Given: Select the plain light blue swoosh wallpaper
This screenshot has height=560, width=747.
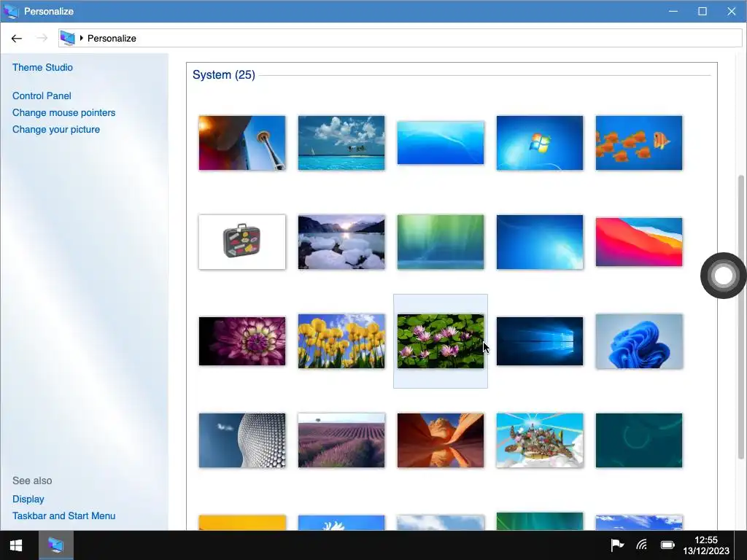Looking at the screenshot, I should 440,143.
